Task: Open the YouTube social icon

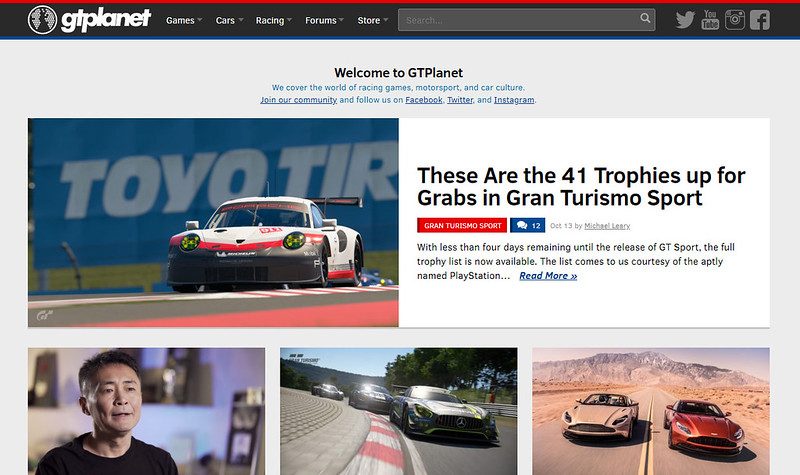Action: coord(710,20)
